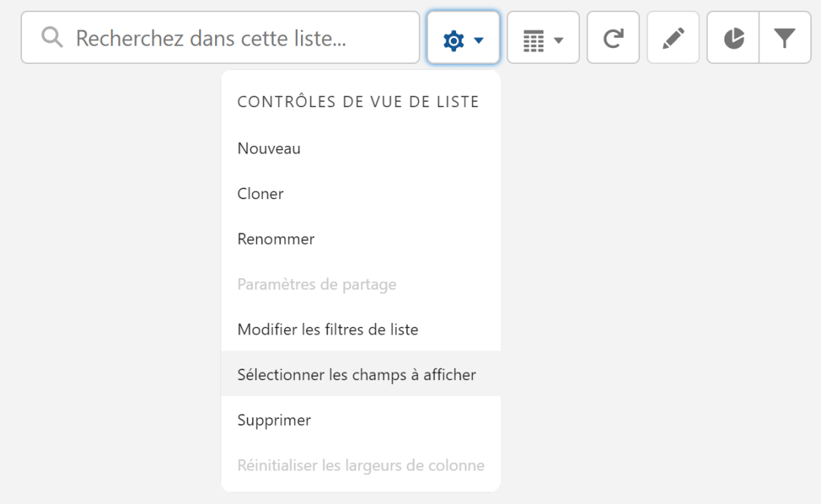Choose the 'Cloner' menu option
Image resolution: width=821 pixels, height=504 pixels.
pos(361,194)
